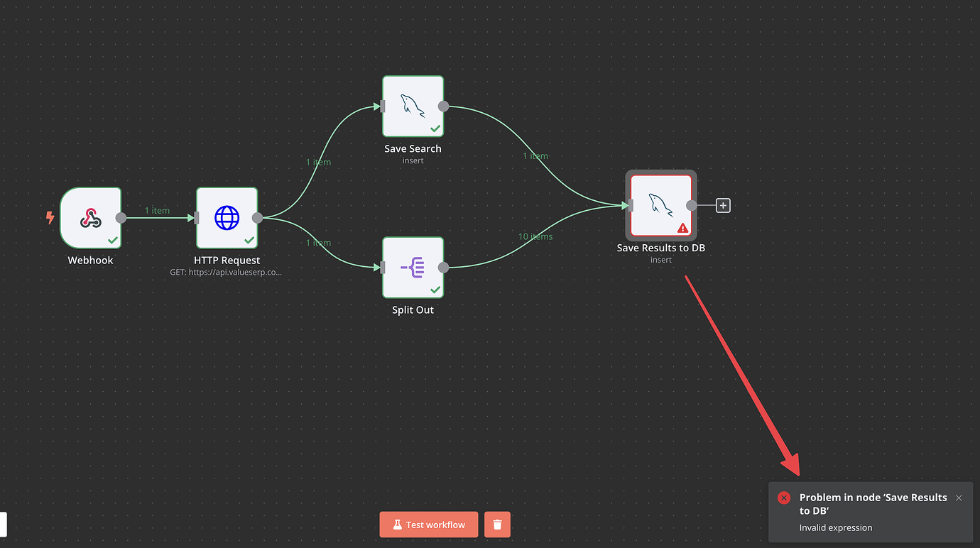Dismiss the error notification with the X

click(x=959, y=498)
